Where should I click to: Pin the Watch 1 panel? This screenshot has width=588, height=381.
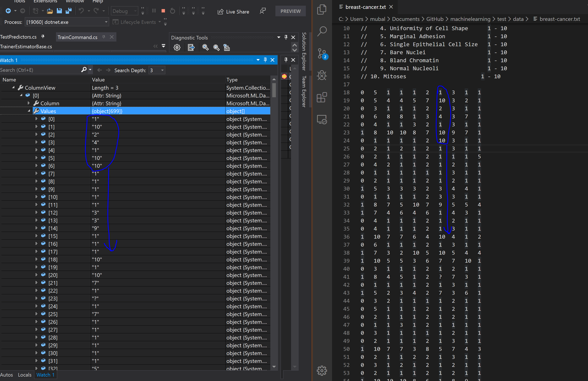(x=265, y=60)
